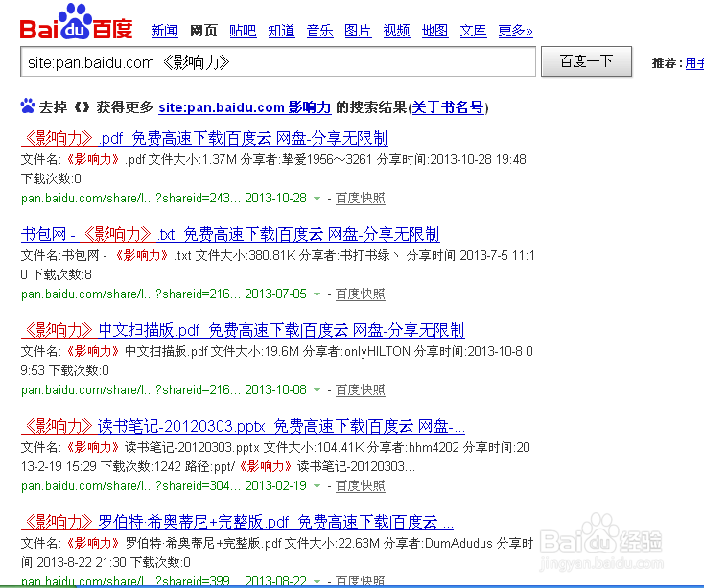Click the green URL ending shareid=304...
704x588 pixels.
coord(130,485)
